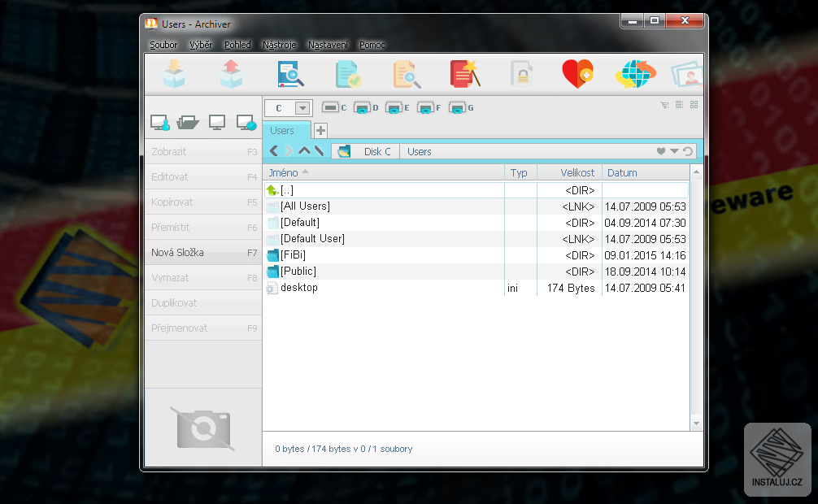Click the globe with arrows icon
Viewport: 818px width, 504px height.
(x=635, y=73)
